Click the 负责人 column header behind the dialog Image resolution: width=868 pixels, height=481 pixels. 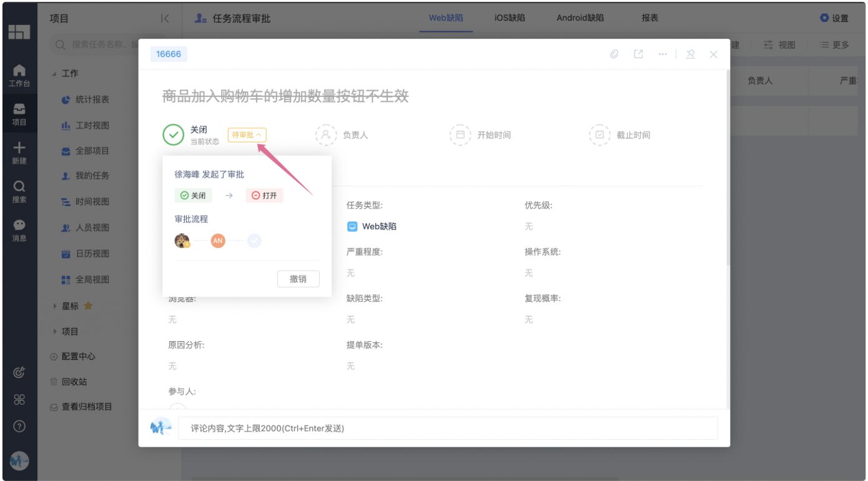point(760,81)
